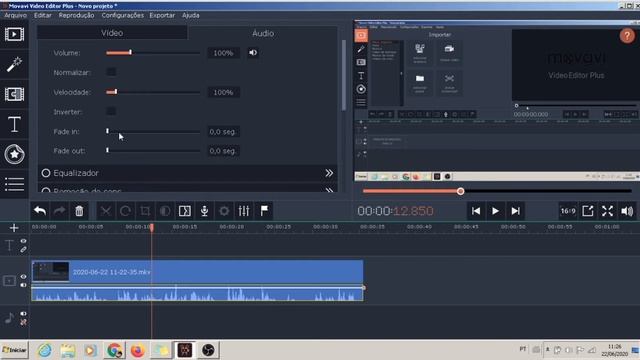Click the preview seek bar handle
The height and width of the screenshot is (360, 640).
(460, 191)
